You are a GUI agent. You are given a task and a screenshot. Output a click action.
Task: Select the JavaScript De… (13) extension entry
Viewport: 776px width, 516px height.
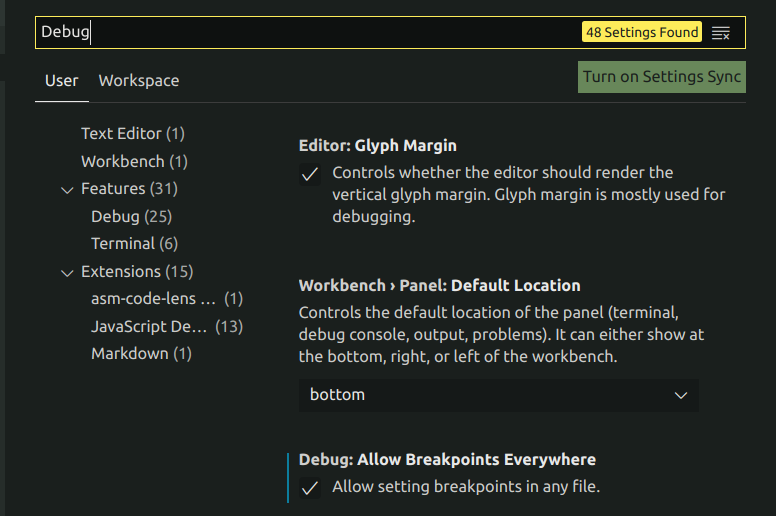click(166, 327)
